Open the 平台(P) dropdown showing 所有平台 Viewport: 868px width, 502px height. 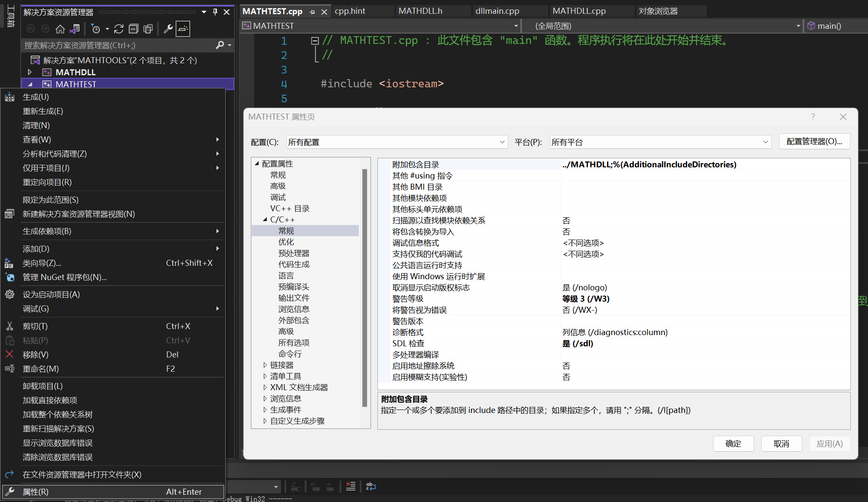tap(660, 142)
